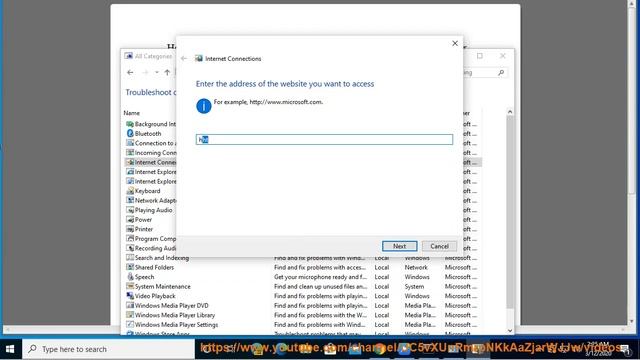Select Search and Indexing troubleshooter icon
Screen dimensions: 640x360
130,258
